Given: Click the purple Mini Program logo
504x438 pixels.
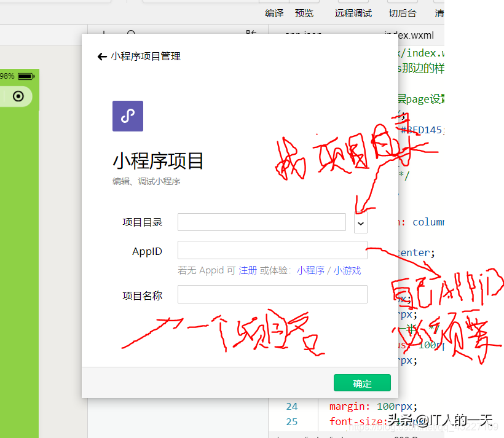Looking at the screenshot, I should [x=127, y=115].
